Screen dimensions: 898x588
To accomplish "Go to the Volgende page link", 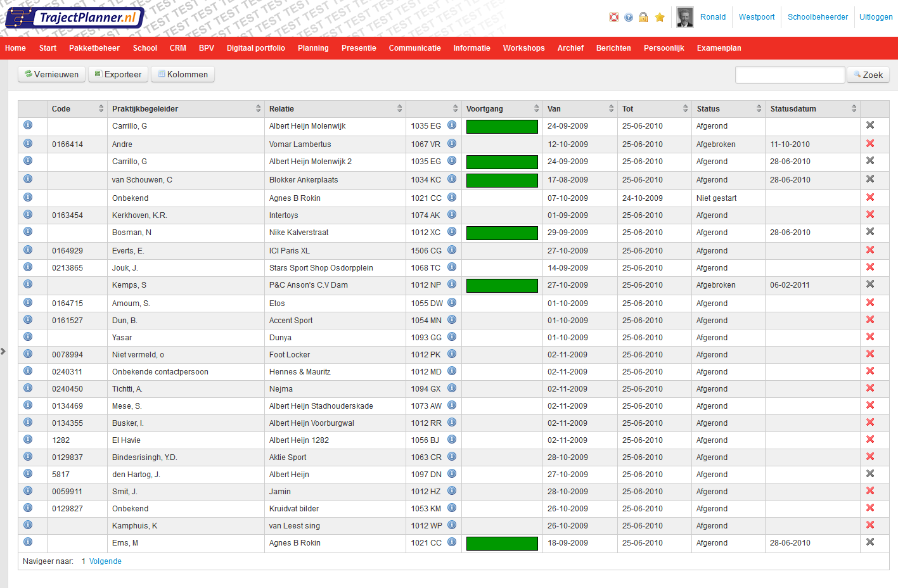I will tap(105, 561).
